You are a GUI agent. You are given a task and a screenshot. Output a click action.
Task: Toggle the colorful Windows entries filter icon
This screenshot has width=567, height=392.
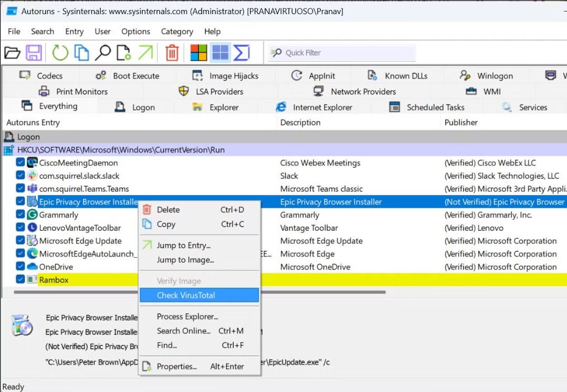(199, 52)
